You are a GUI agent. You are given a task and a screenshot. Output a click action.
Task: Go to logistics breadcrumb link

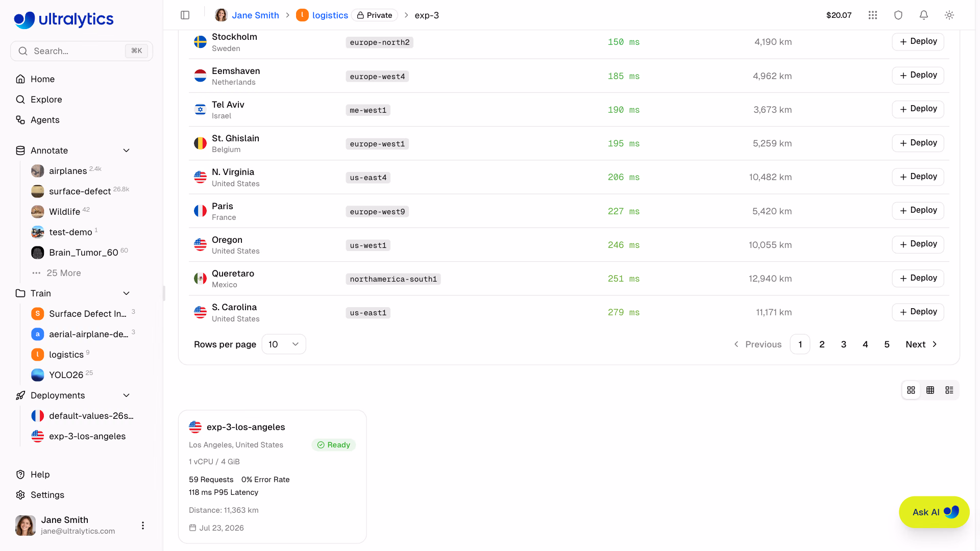point(330,15)
